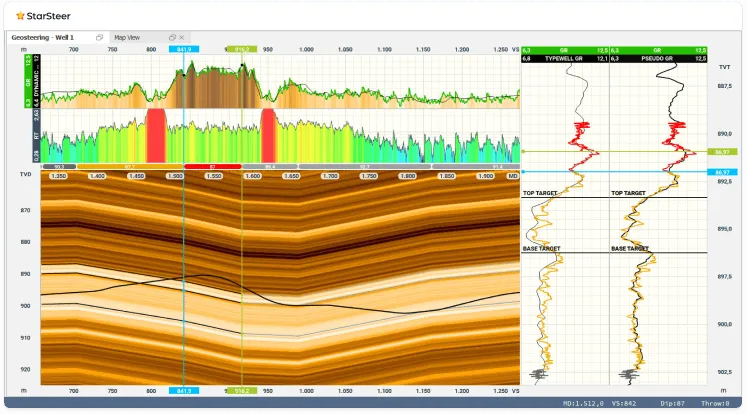Viewport: 746px width, 414px height.
Task: Close the Map View tab
Action: pyautogui.click(x=182, y=37)
